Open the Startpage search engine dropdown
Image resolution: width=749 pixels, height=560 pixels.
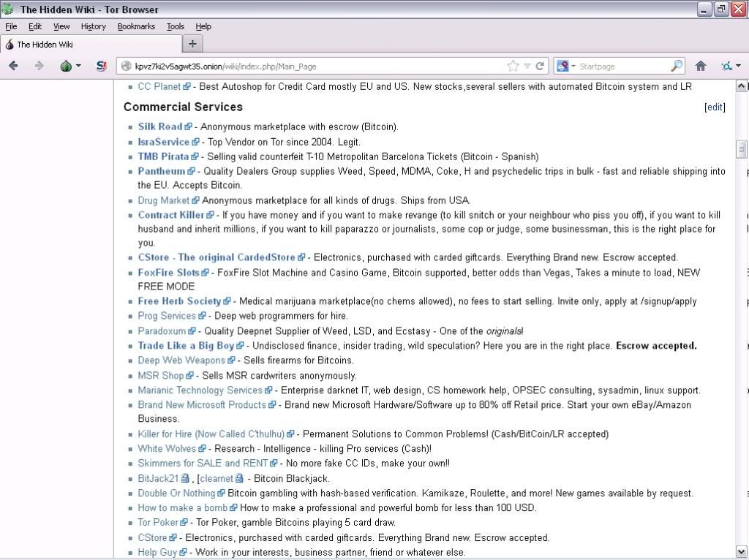[x=566, y=66]
